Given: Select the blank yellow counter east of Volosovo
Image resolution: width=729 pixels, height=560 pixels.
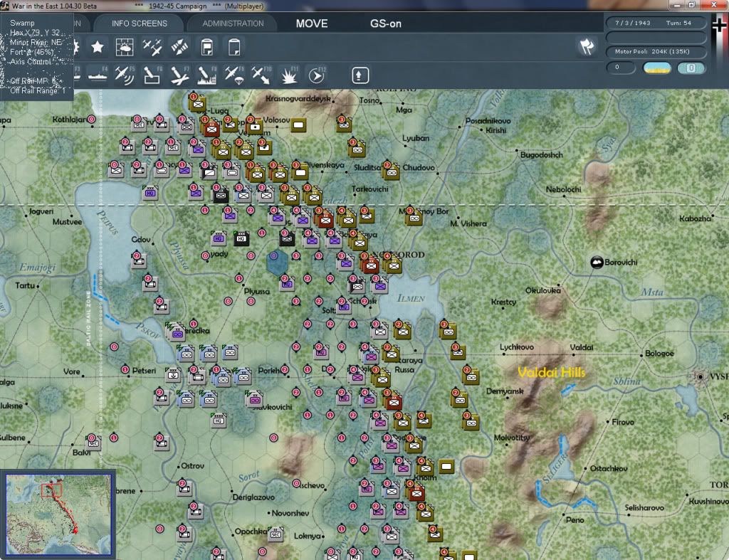Looking at the screenshot, I should tap(298, 125).
